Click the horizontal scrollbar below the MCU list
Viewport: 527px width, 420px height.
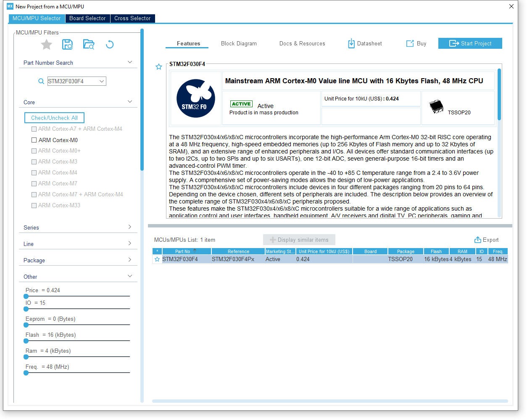point(330,401)
